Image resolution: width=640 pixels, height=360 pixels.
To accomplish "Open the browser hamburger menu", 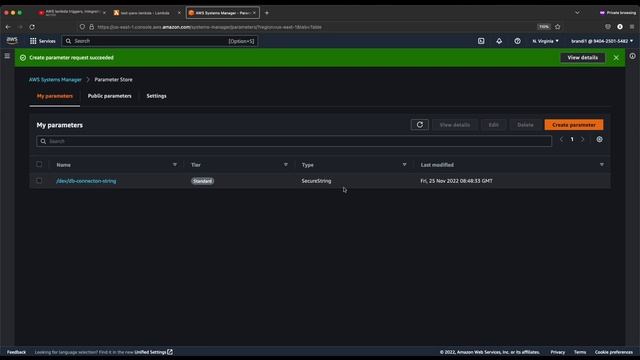I will pyautogui.click(x=632, y=27).
